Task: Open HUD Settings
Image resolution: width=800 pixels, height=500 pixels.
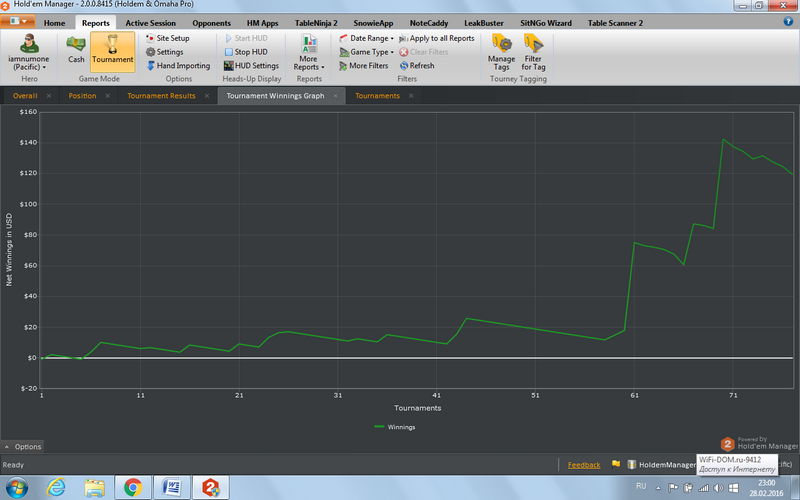Action: coord(251,66)
